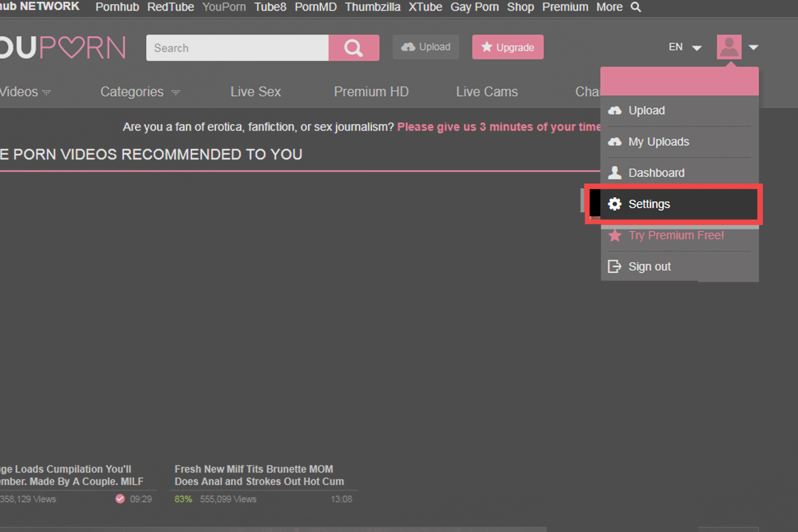Choose Sign out in the account menu
The width and height of the screenshot is (798, 532).
coord(649,267)
